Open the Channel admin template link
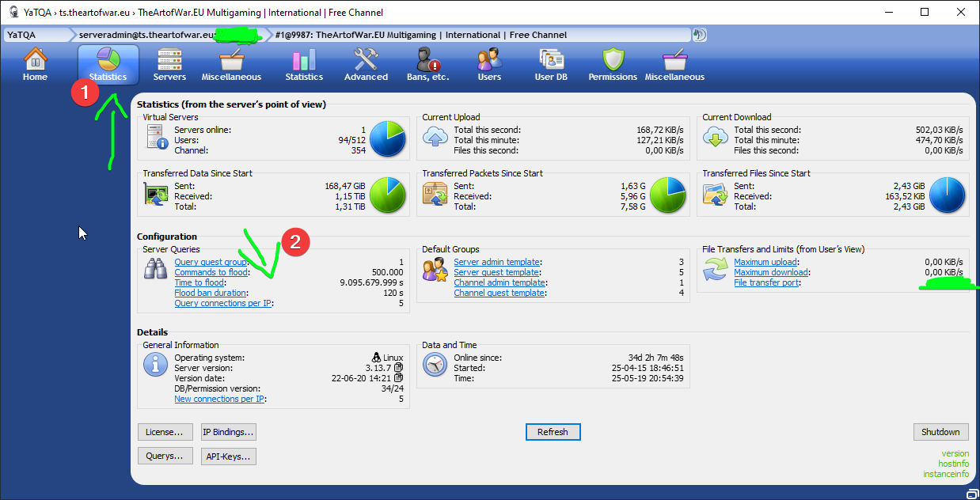Screen dimensions: 980x500 (x=499, y=282)
